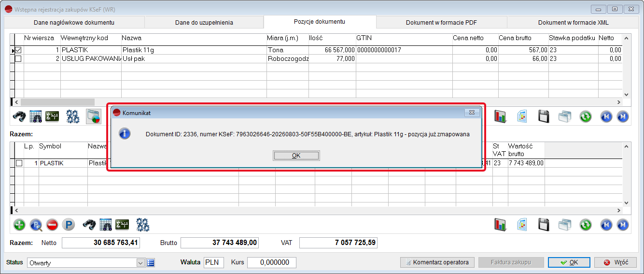644x274 pixels.
Task: Select the Wartość brutto cell 7 743 489,00
Action: pyautogui.click(x=526, y=163)
